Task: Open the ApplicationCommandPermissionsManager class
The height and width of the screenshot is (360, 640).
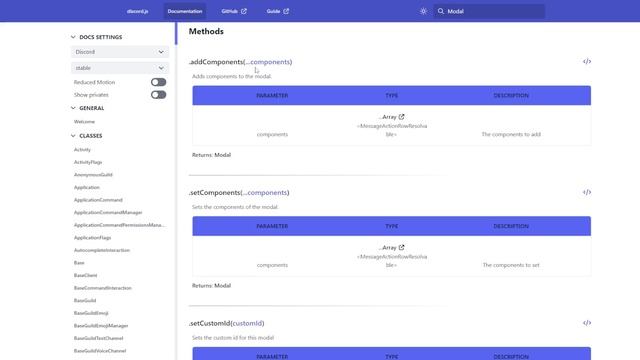Action: (120, 225)
